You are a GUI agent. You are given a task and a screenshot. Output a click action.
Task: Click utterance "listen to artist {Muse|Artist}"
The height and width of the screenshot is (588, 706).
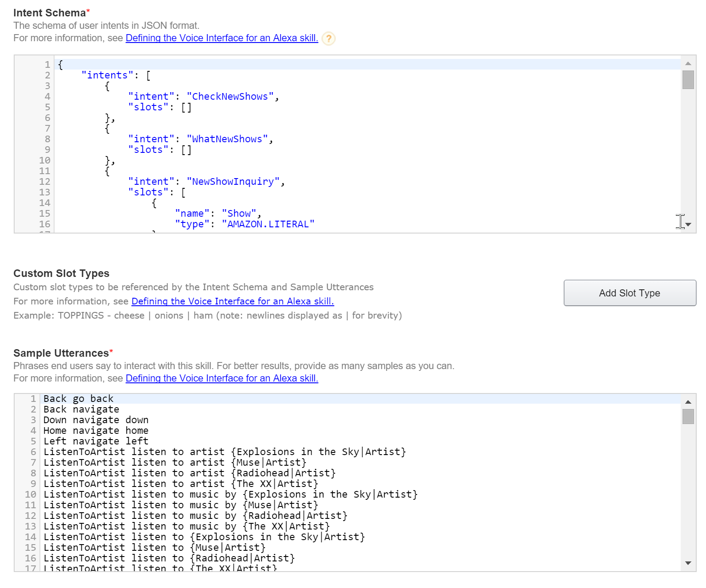(175, 463)
